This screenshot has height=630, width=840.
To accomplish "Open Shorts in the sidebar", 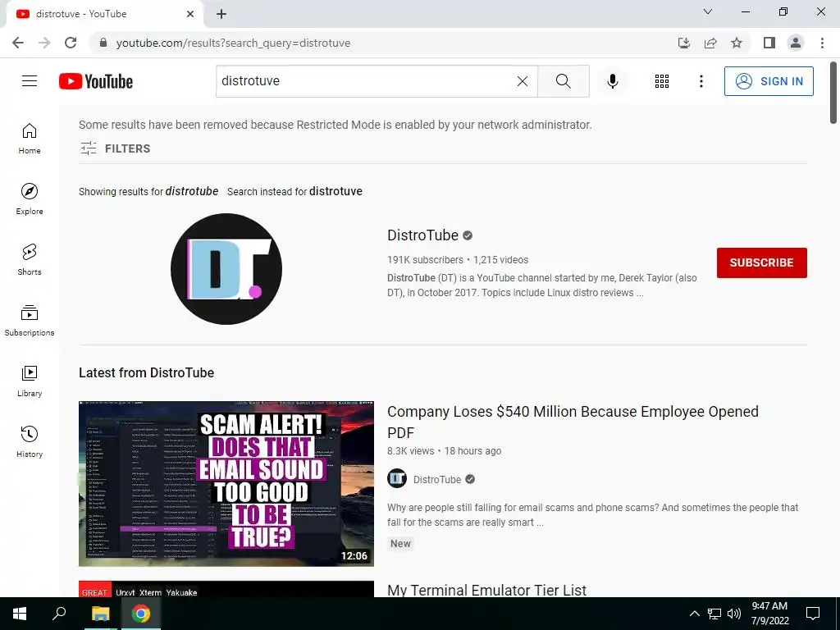I will click(30, 259).
